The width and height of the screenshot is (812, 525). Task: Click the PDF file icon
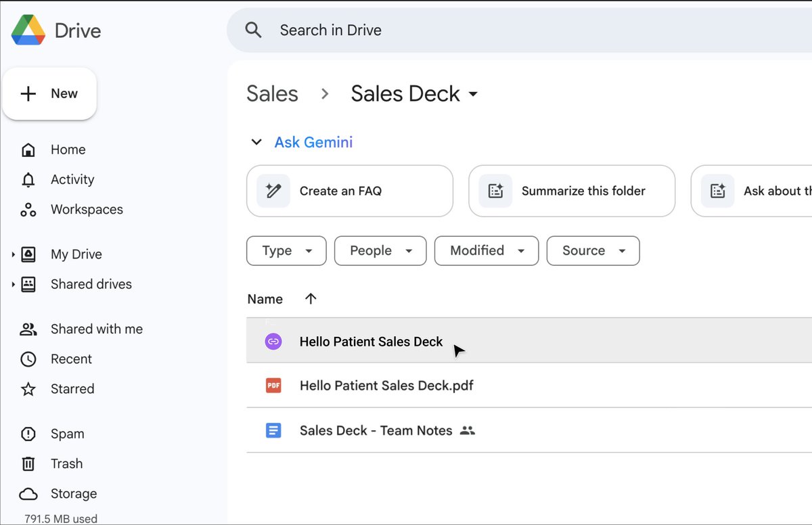pyautogui.click(x=273, y=386)
